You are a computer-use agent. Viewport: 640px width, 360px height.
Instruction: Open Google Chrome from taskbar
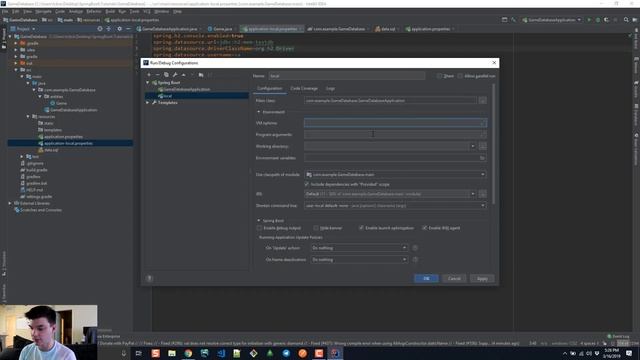tap(188, 353)
